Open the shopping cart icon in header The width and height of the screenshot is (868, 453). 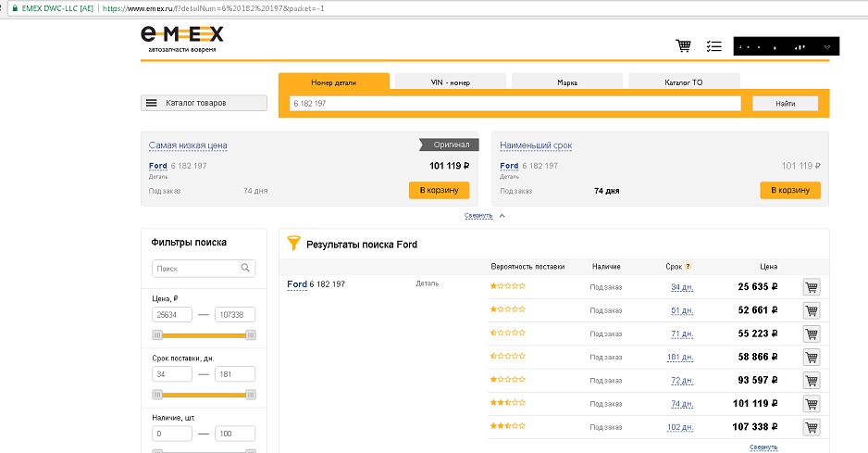click(x=683, y=46)
